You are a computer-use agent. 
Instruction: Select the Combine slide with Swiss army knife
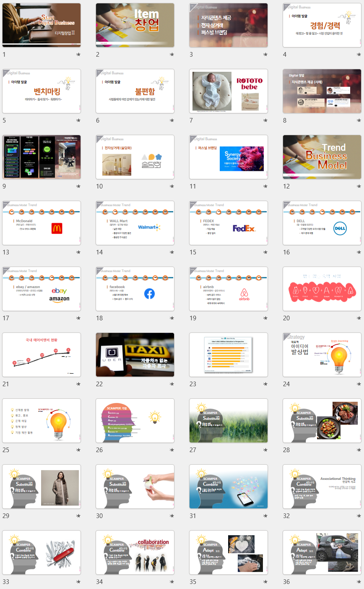(x=42, y=552)
